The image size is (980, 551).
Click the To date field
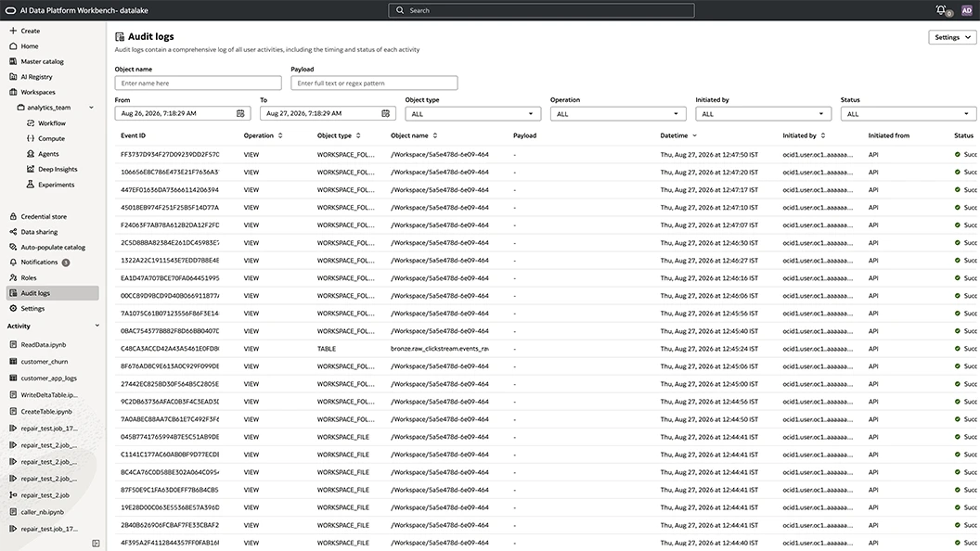click(x=328, y=114)
